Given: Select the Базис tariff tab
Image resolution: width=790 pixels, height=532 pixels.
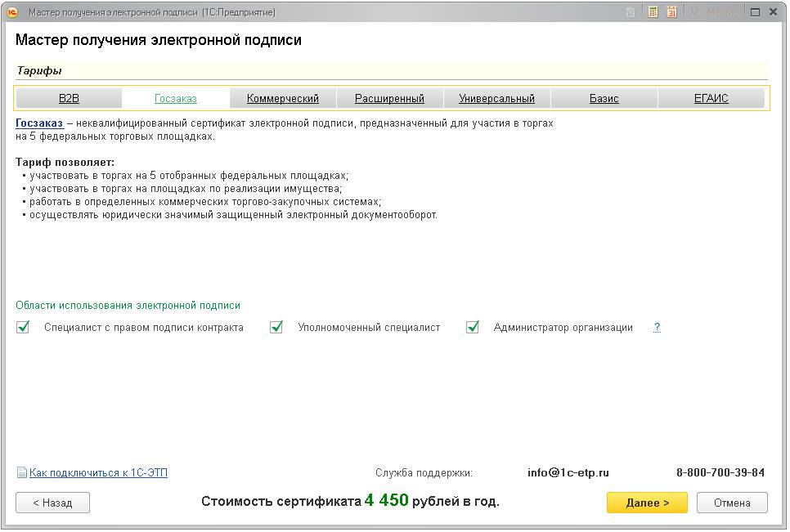Looking at the screenshot, I should [x=604, y=98].
